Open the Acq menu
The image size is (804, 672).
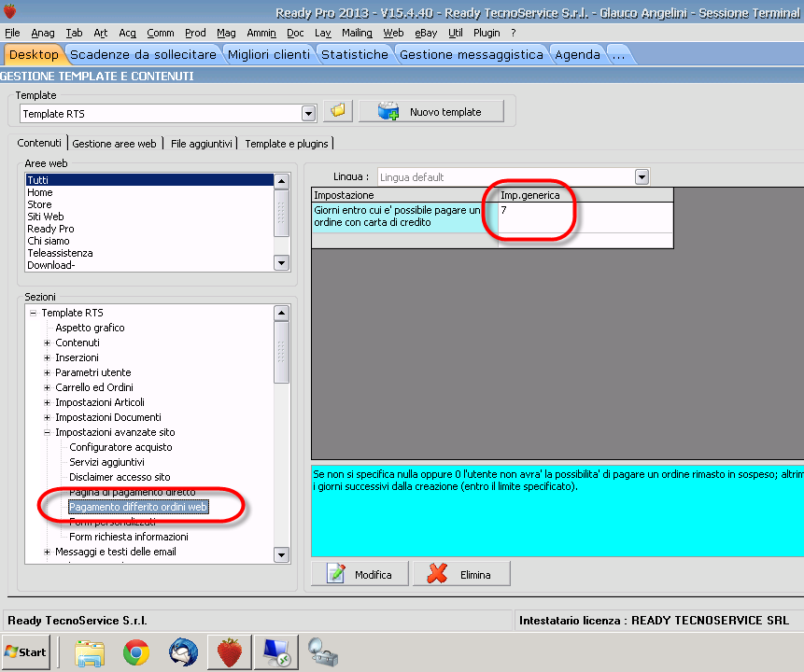tap(127, 33)
